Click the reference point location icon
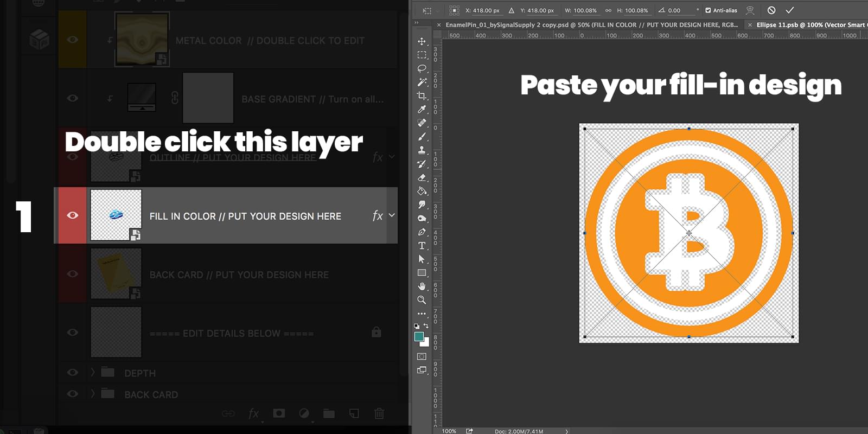 (x=455, y=10)
